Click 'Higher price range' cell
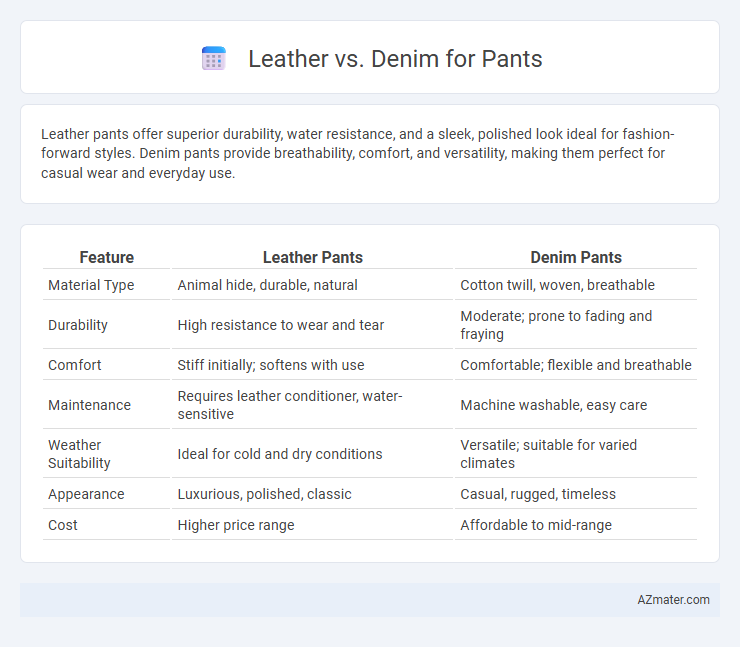The width and height of the screenshot is (740, 647). 235,525
